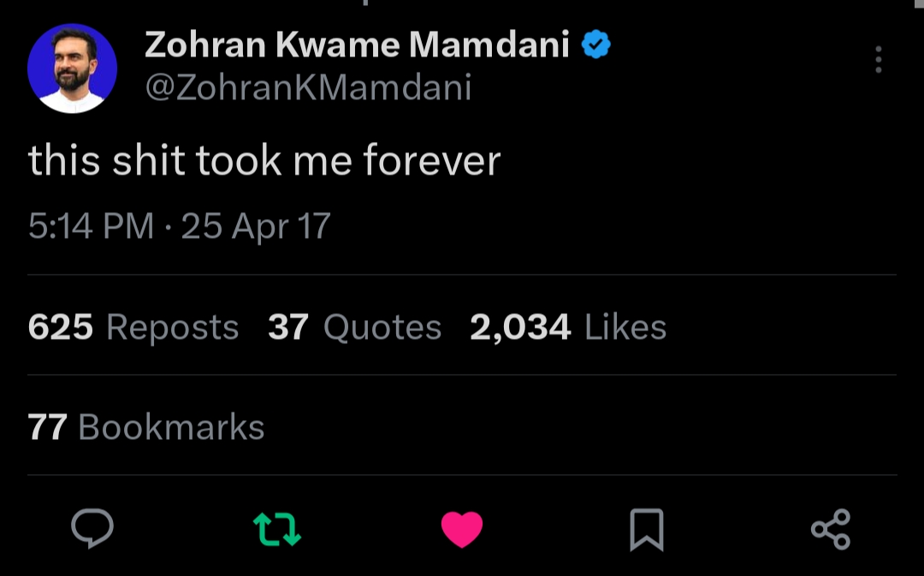924x576 pixels.
Task: Undo the repost using green arrows icon
Action: coord(277,529)
